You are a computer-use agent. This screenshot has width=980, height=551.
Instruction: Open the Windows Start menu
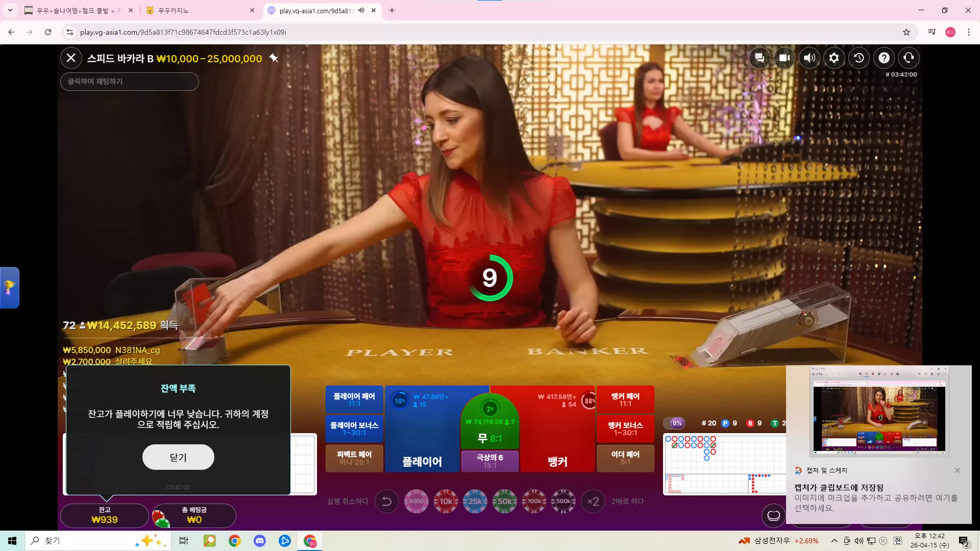[12, 541]
